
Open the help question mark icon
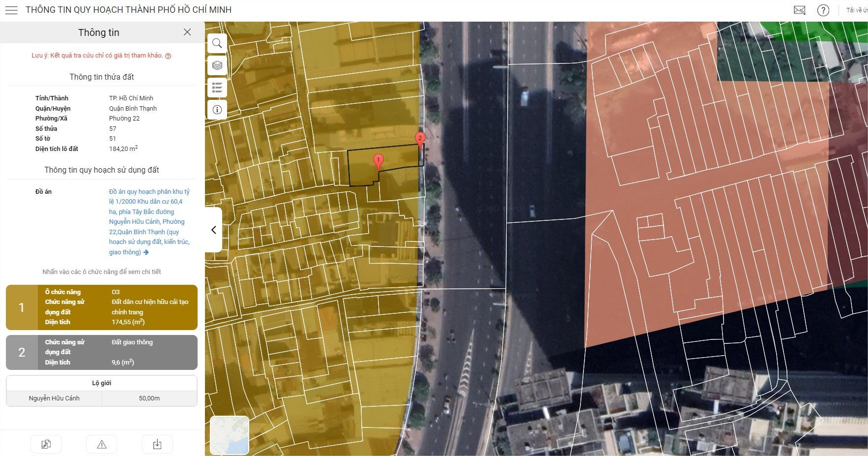823,10
